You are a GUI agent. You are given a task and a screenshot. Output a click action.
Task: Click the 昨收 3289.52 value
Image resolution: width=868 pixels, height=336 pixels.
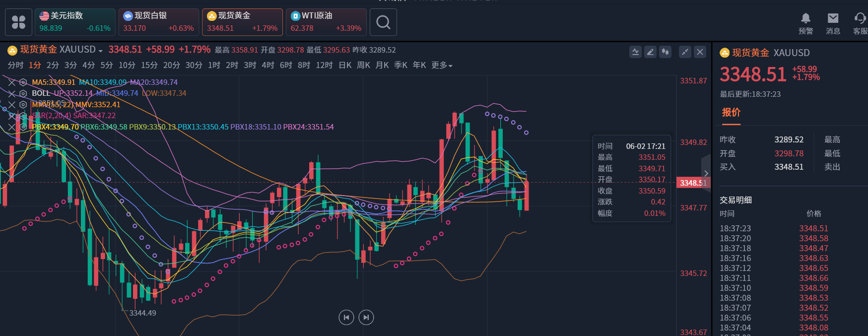(789, 139)
